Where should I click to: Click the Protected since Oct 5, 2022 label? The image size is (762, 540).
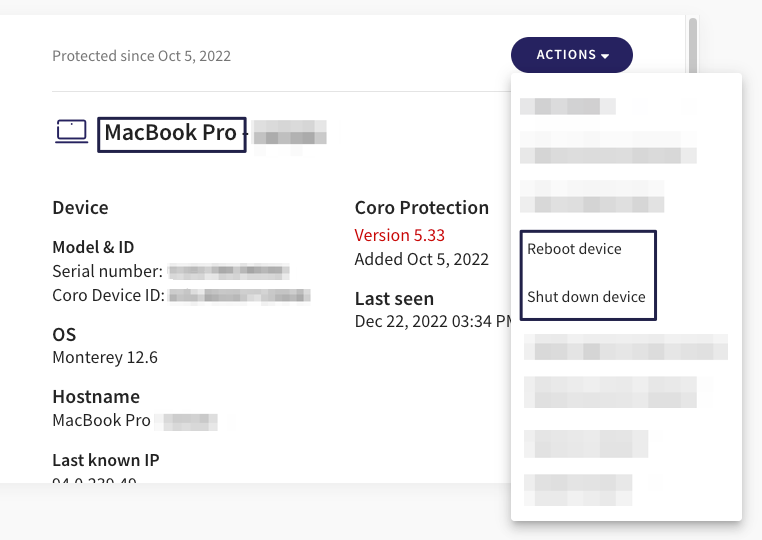pyautogui.click(x=141, y=56)
